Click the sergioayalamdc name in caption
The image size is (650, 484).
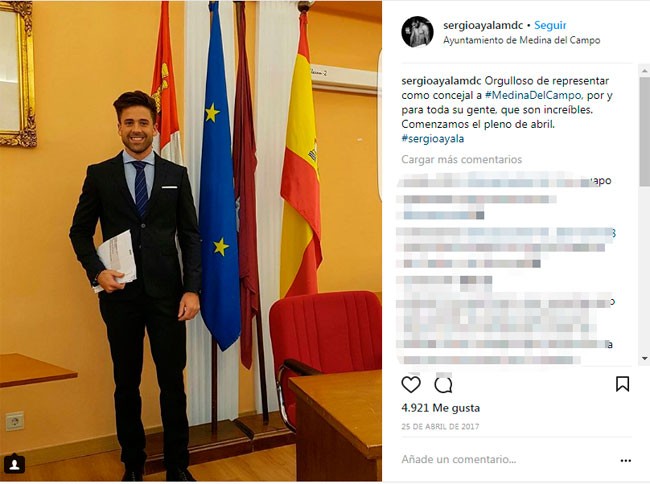click(x=441, y=80)
